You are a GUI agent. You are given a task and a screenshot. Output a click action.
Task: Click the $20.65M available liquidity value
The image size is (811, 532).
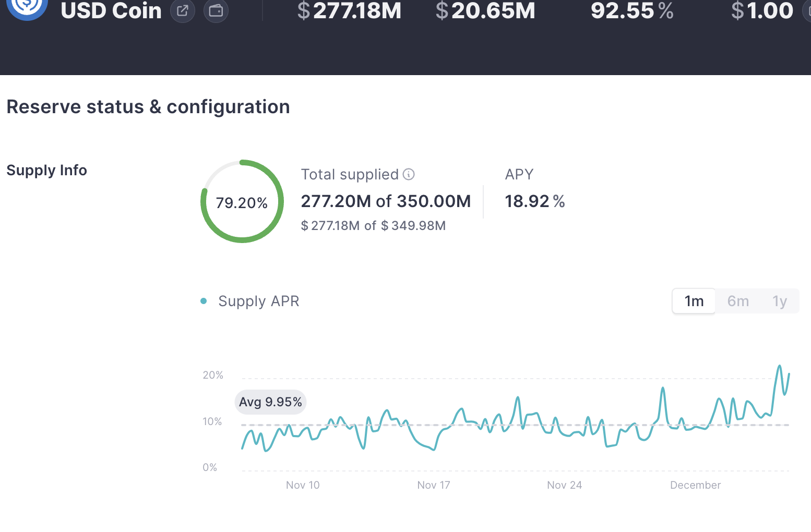tap(485, 10)
